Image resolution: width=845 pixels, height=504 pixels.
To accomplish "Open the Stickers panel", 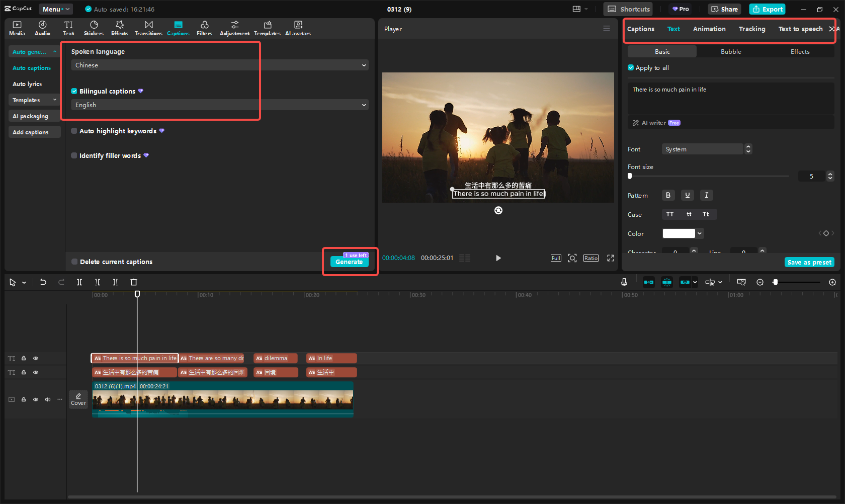I will [x=94, y=28].
